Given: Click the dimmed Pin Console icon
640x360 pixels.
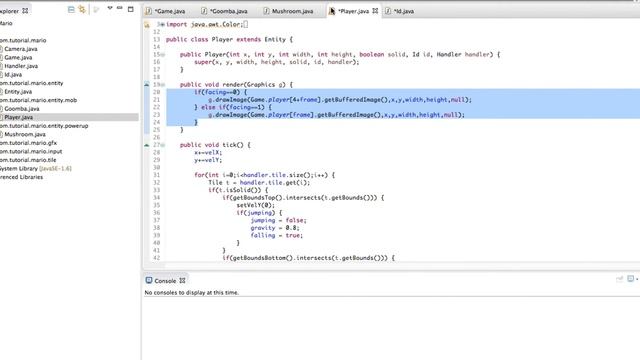Looking at the screenshot, I should pyautogui.click(x=620, y=279).
